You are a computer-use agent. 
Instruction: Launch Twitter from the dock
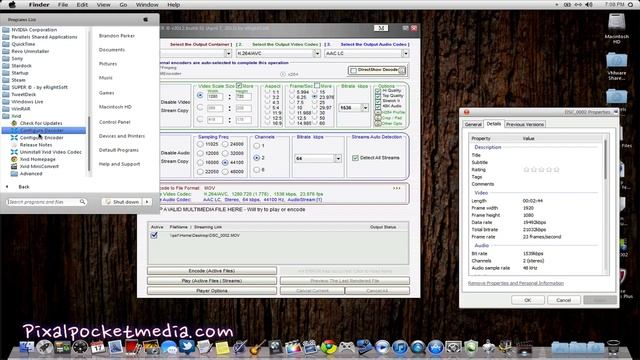pos(187,347)
